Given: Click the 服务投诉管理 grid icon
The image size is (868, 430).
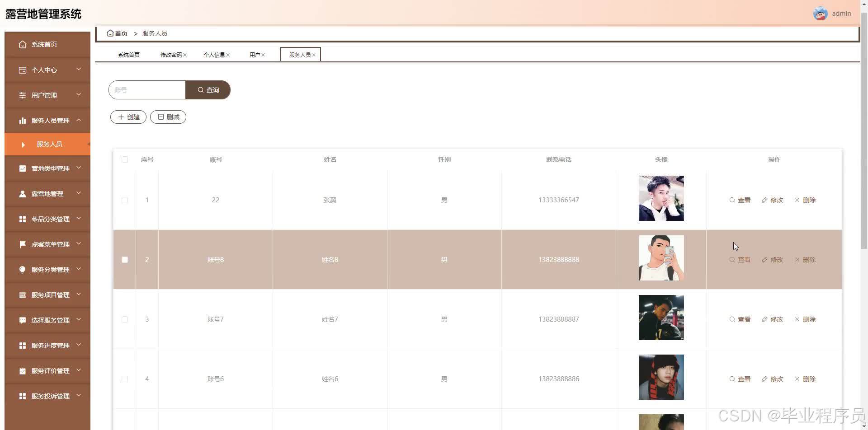Looking at the screenshot, I should point(23,396).
